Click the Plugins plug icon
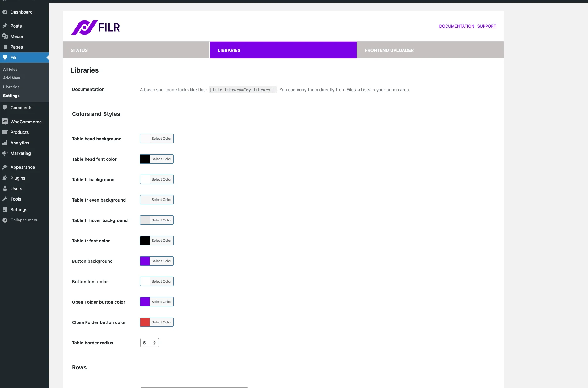This screenshot has width=588, height=388. point(5,178)
